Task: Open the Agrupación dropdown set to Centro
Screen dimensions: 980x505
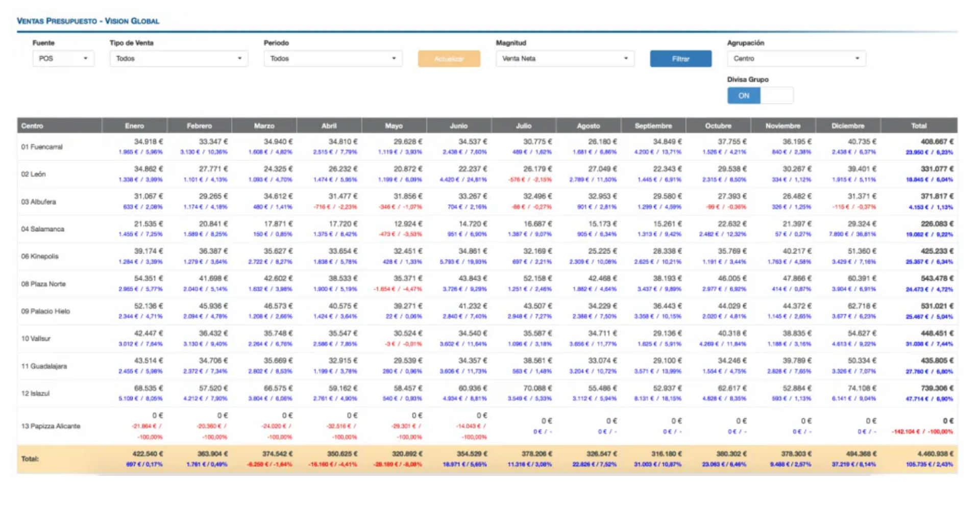Action: [x=796, y=59]
